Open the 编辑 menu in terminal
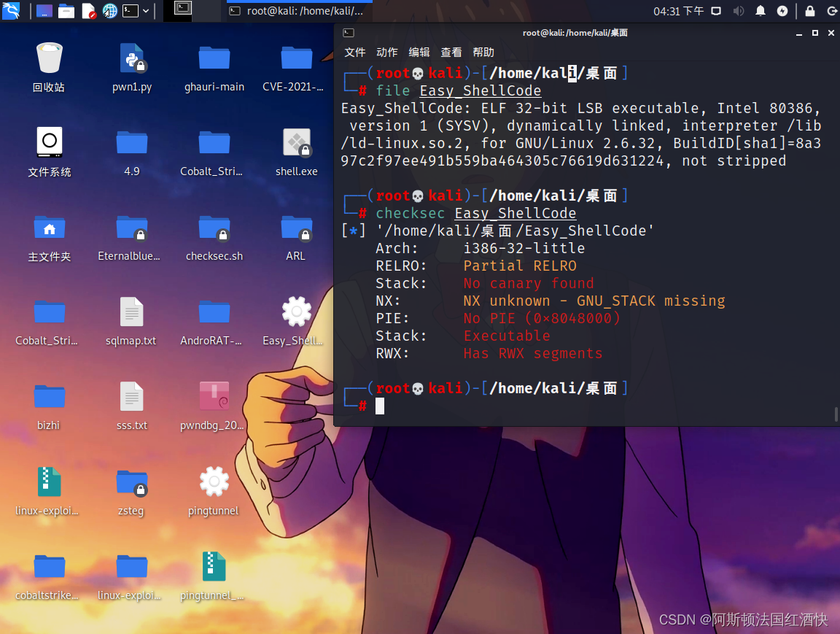840x634 pixels. (x=419, y=52)
